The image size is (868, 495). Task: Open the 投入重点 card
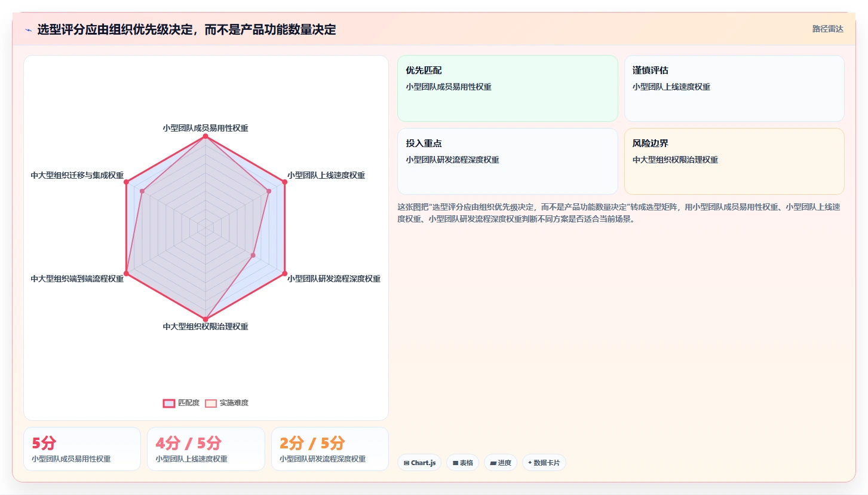coord(507,161)
